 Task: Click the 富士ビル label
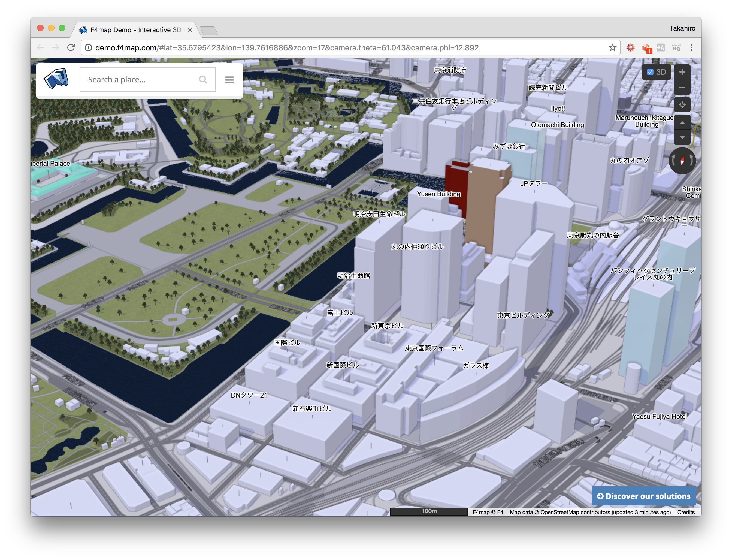pyautogui.click(x=340, y=313)
